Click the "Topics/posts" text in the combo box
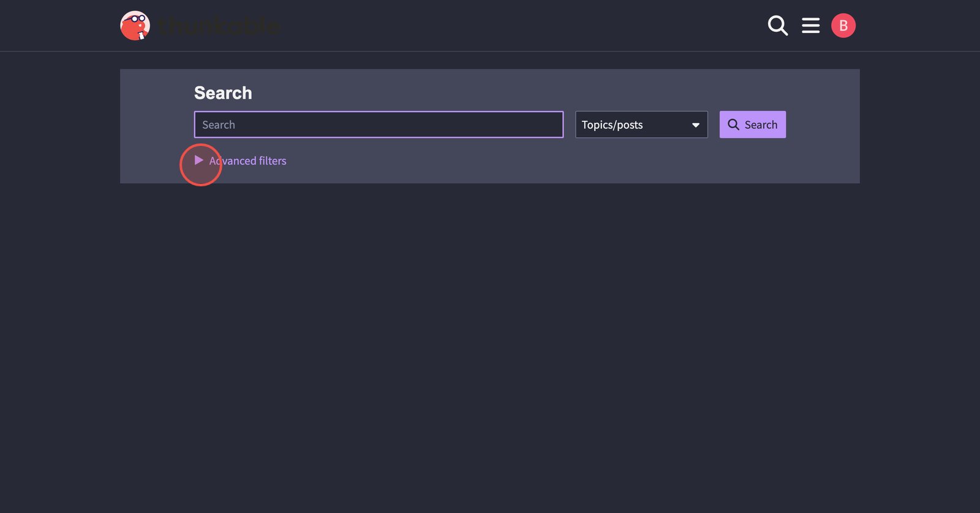This screenshot has width=980, height=513. point(612,125)
